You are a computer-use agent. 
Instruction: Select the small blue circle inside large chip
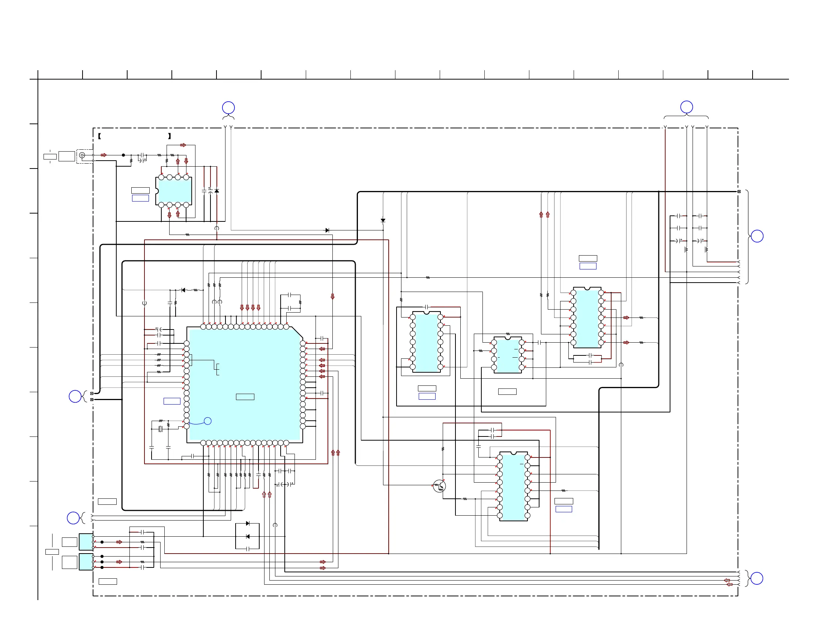tap(208, 421)
